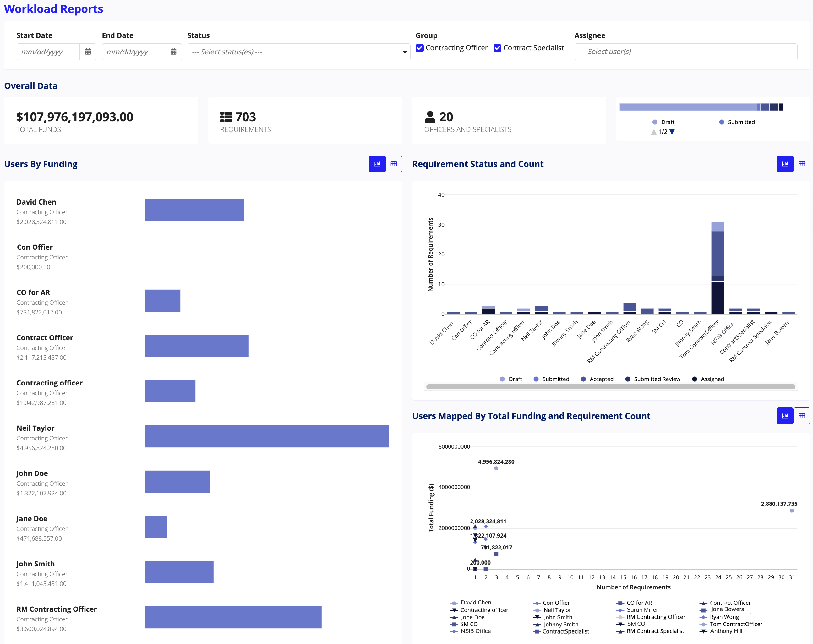Screen dimensions: 813x644
Task: Click the Tom ContractOfficer stacked bar
Action: coord(718,268)
